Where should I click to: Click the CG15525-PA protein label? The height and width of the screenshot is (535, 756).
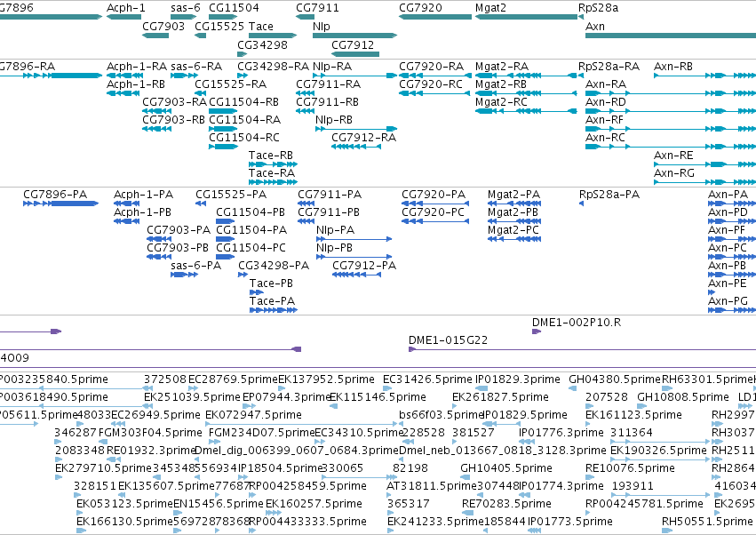pyautogui.click(x=231, y=195)
